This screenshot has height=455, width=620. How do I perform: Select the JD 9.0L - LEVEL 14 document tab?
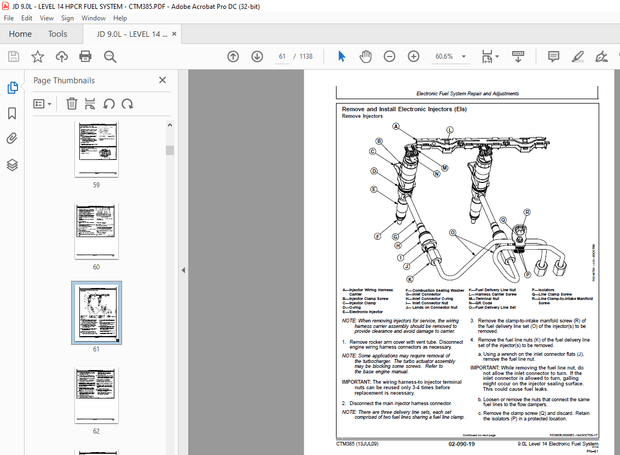(131, 34)
